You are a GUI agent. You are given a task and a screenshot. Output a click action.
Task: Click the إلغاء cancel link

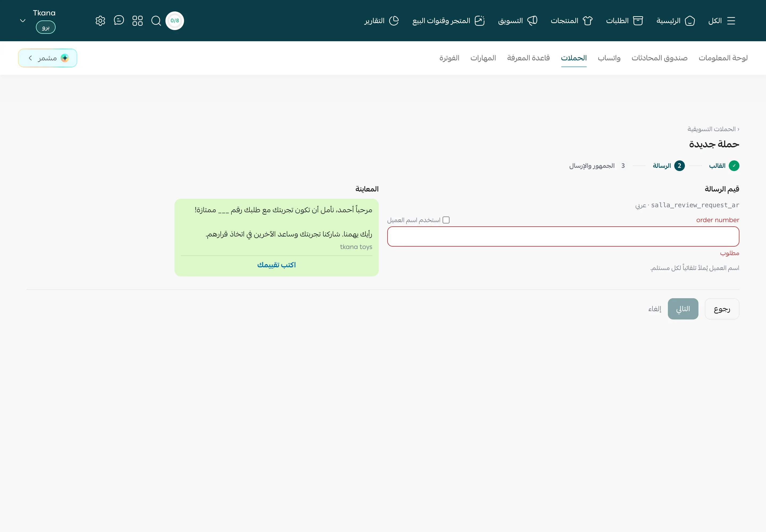pyautogui.click(x=655, y=309)
